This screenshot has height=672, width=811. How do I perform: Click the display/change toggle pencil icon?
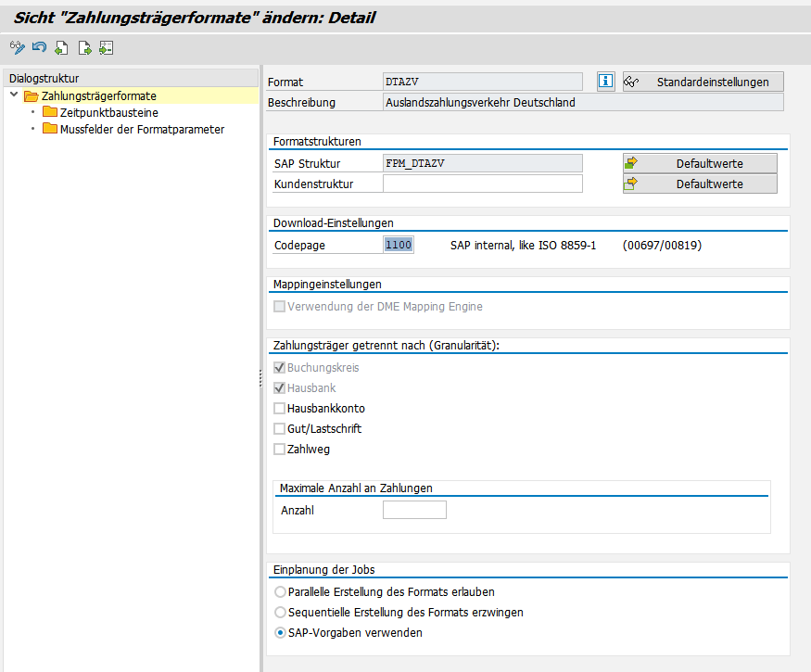pos(17,47)
